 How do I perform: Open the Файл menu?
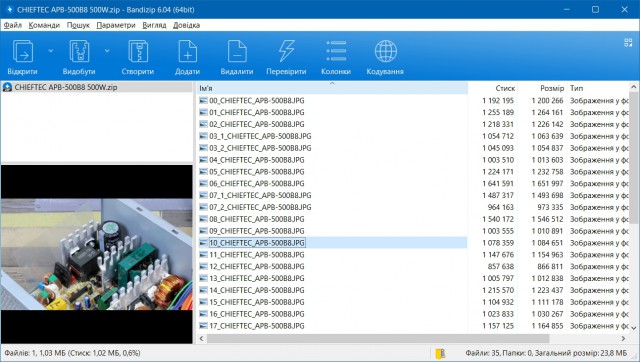[x=13, y=25]
